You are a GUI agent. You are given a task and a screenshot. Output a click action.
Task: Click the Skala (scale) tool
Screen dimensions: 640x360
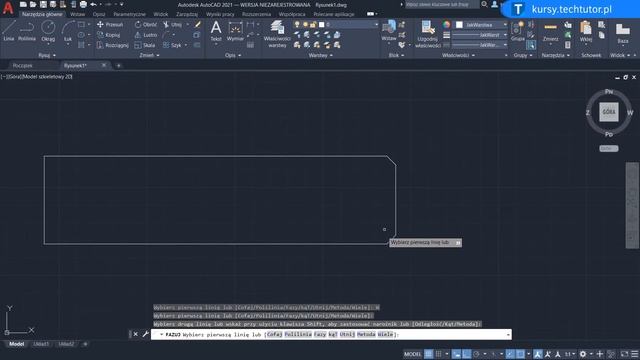(145, 45)
